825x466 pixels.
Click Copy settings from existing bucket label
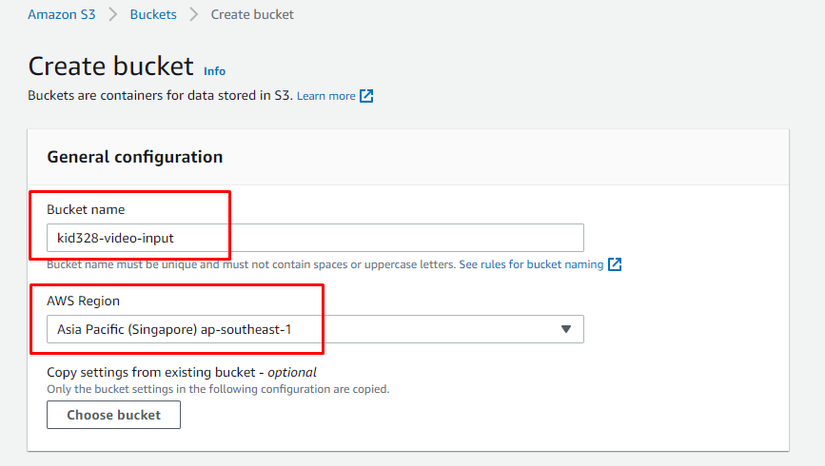(181, 372)
